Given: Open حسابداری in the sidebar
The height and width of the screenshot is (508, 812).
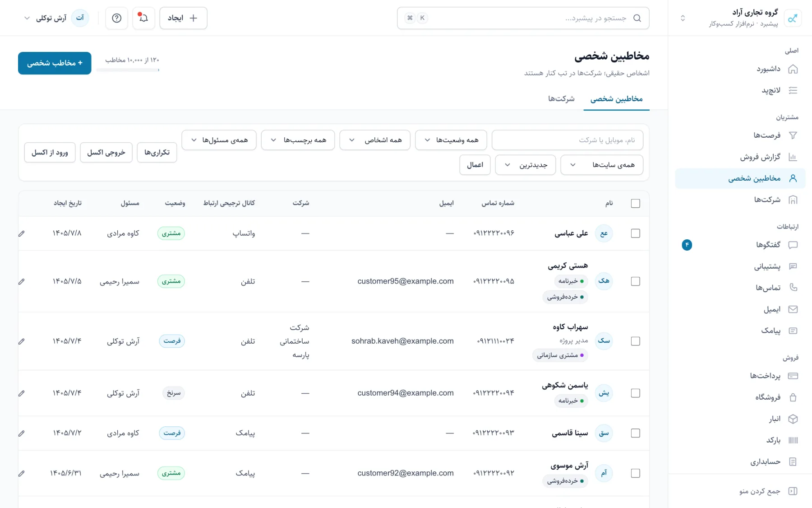Looking at the screenshot, I should [740, 462].
